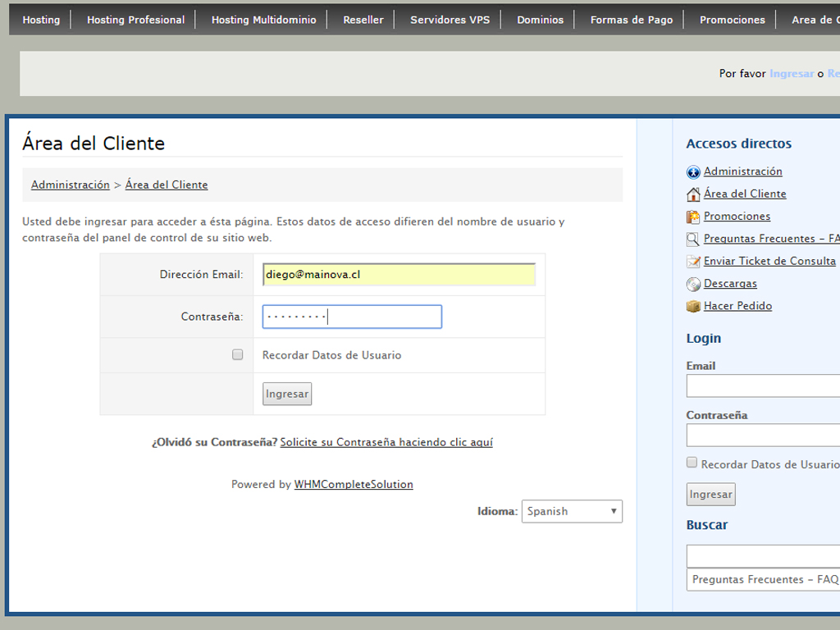Click the main Ingresar login button
Viewport: 840px width, 630px height.
click(287, 394)
